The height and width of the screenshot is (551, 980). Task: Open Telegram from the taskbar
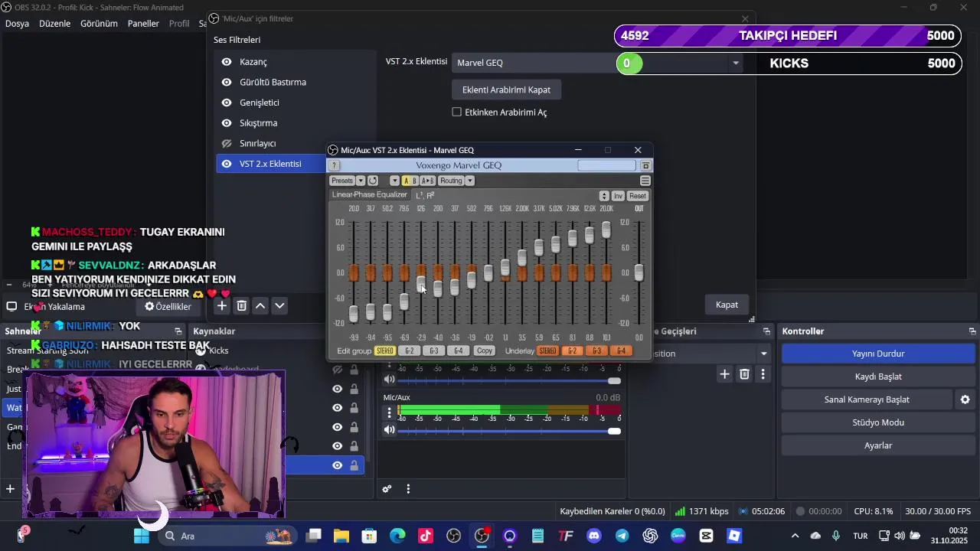(622, 536)
